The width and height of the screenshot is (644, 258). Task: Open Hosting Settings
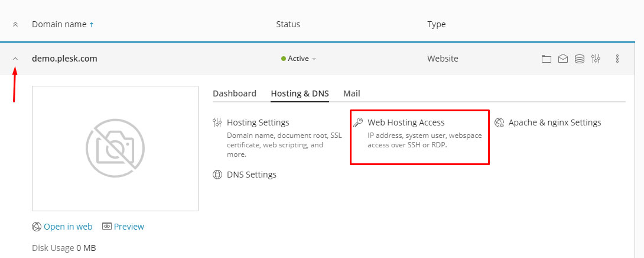point(258,122)
